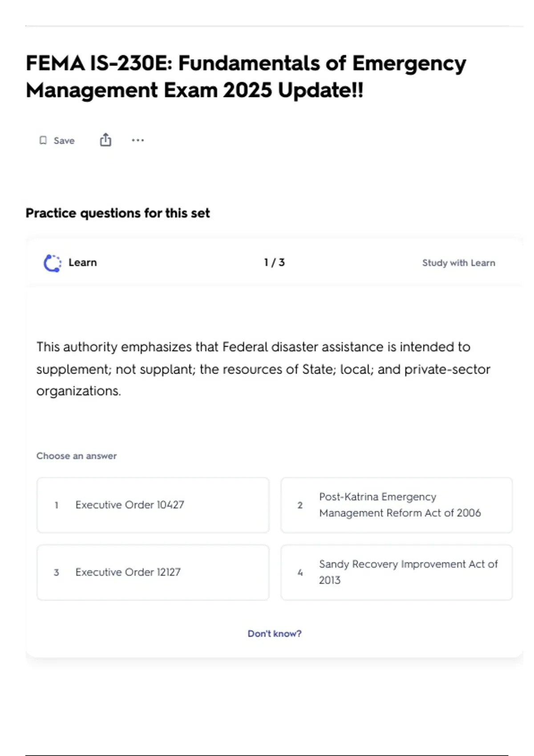Choose answer Executive Order 12127
The height and width of the screenshot is (756, 534).
click(x=153, y=572)
